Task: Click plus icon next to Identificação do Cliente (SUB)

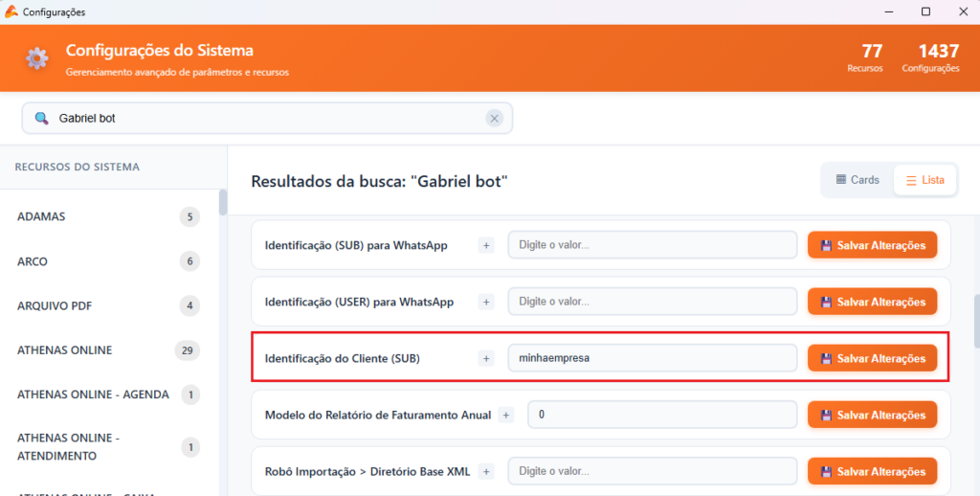Action: click(486, 358)
